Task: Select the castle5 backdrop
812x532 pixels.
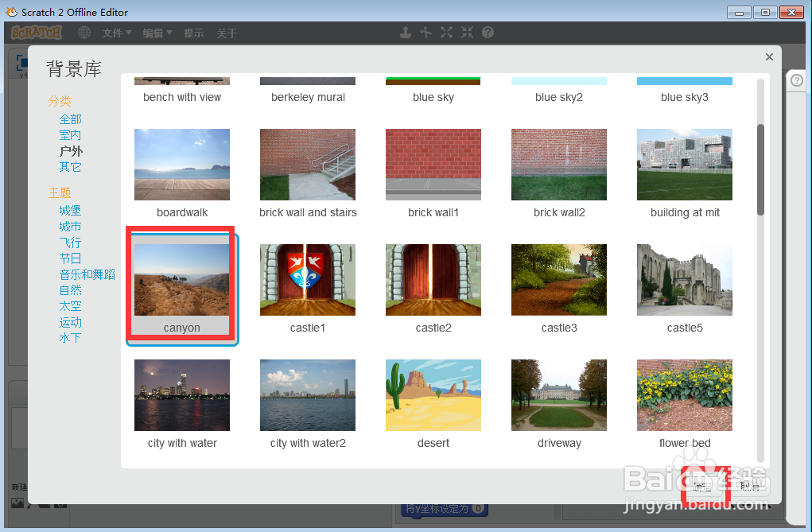Action: [685, 289]
